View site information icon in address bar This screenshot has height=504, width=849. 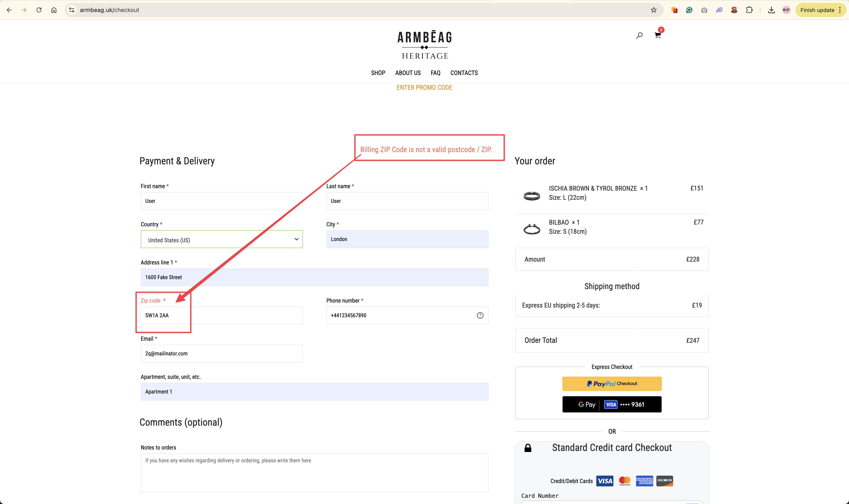(x=72, y=10)
